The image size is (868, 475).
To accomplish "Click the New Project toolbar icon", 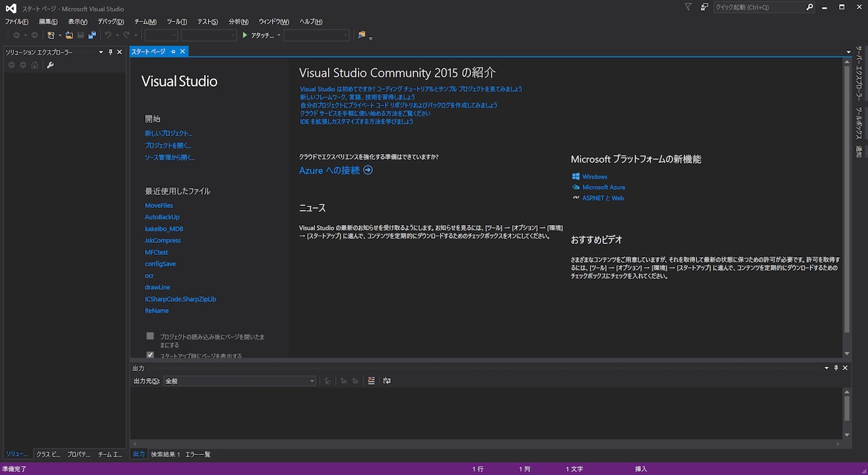I will [x=51, y=35].
